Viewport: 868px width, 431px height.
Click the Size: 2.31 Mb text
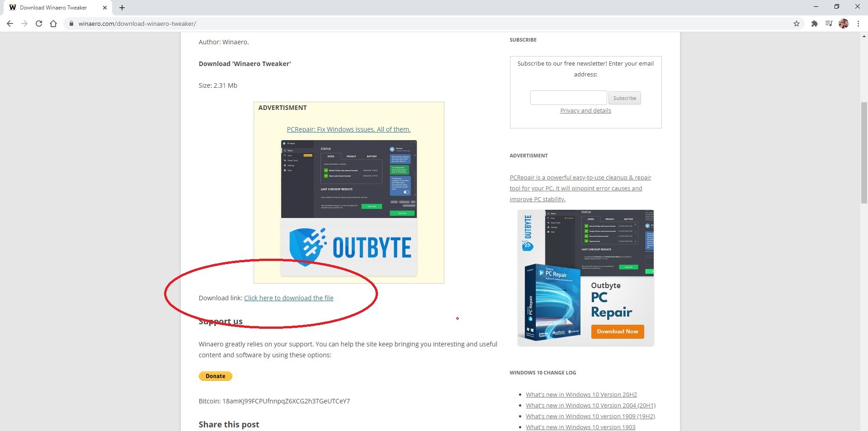coord(218,85)
